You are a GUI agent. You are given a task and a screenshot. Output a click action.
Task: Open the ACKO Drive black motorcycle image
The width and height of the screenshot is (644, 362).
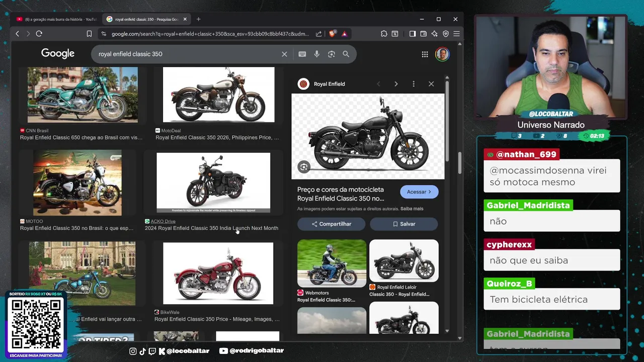coord(213,183)
